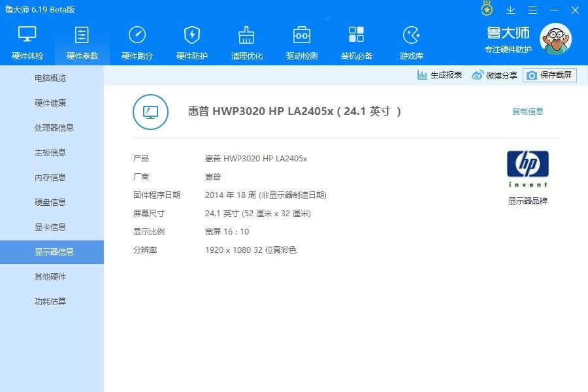The width and height of the screenshot is (588, 392).
Task: Click the 产品 label
Action: (141, 158)
